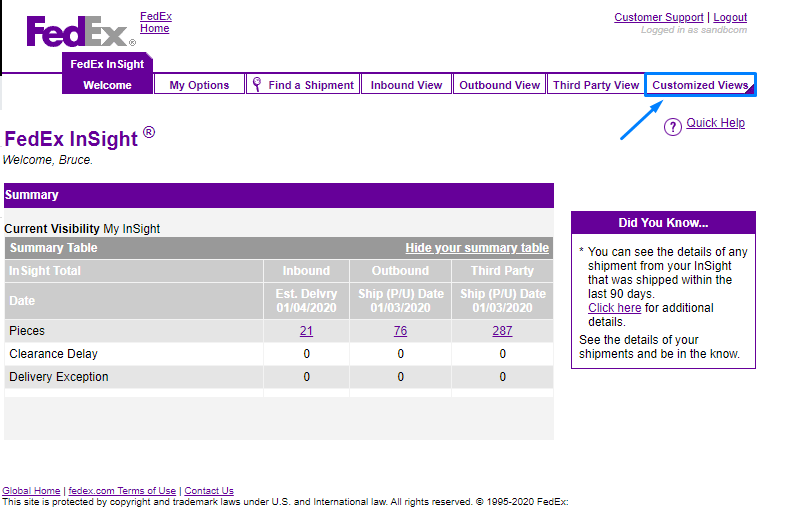Open Customer Support link
The image size is (797, 512).
[x=658, y=17]
